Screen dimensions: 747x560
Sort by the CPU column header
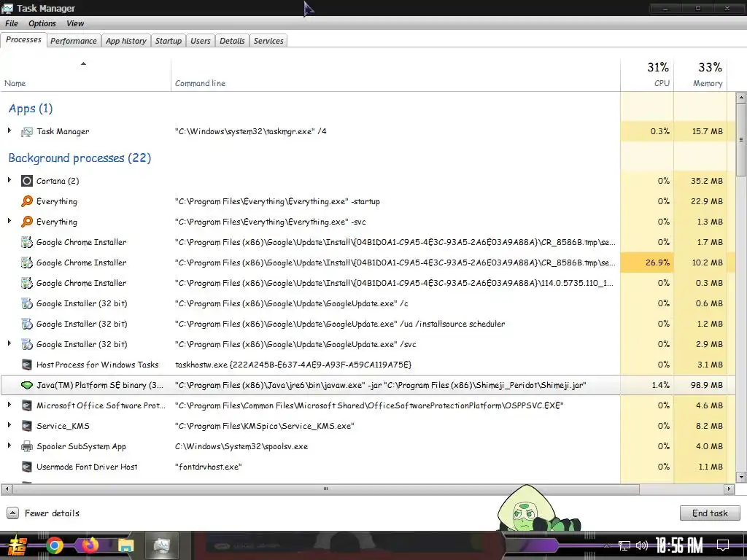pyautogui.click(x=647, y=75)
